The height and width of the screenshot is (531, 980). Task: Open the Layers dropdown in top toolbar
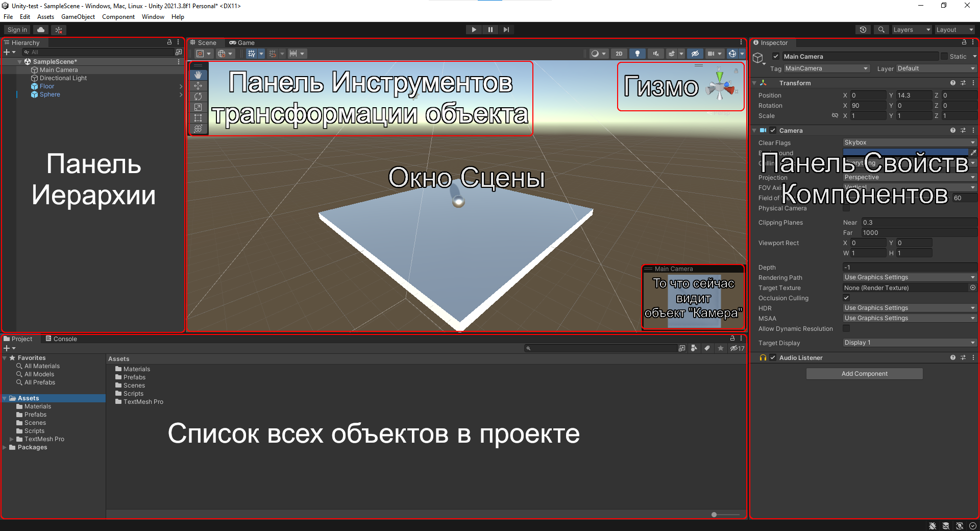(x=912, y=30)
